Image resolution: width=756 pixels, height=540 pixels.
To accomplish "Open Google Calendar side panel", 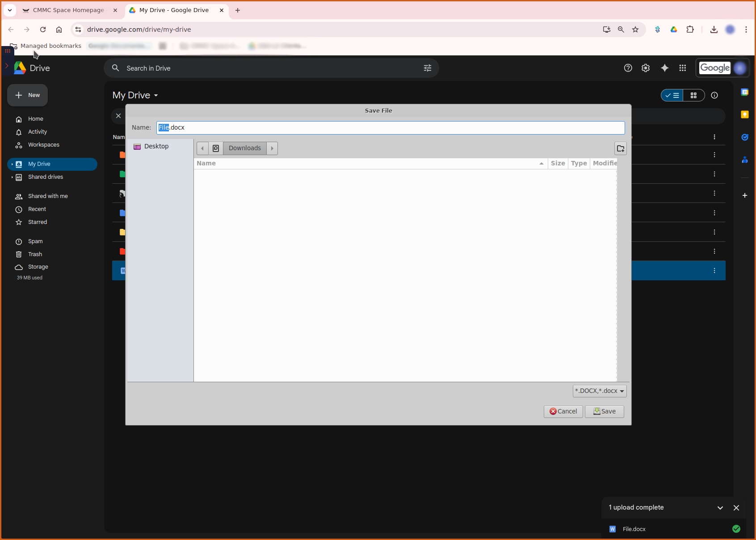I will pos(745,92).
